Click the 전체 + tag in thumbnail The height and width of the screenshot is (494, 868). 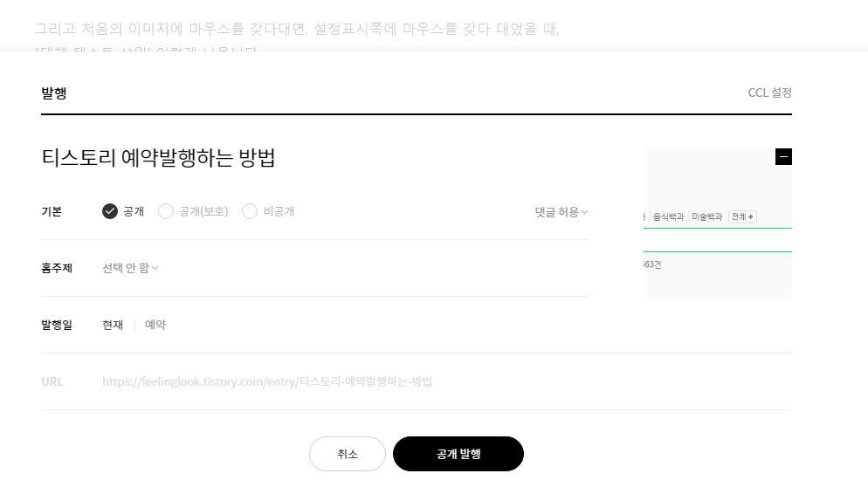tap(742, 216)
